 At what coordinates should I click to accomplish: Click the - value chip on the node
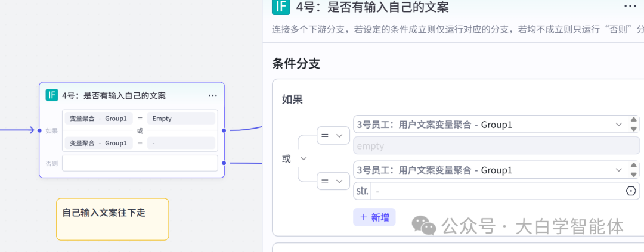[x=181, y=143]
